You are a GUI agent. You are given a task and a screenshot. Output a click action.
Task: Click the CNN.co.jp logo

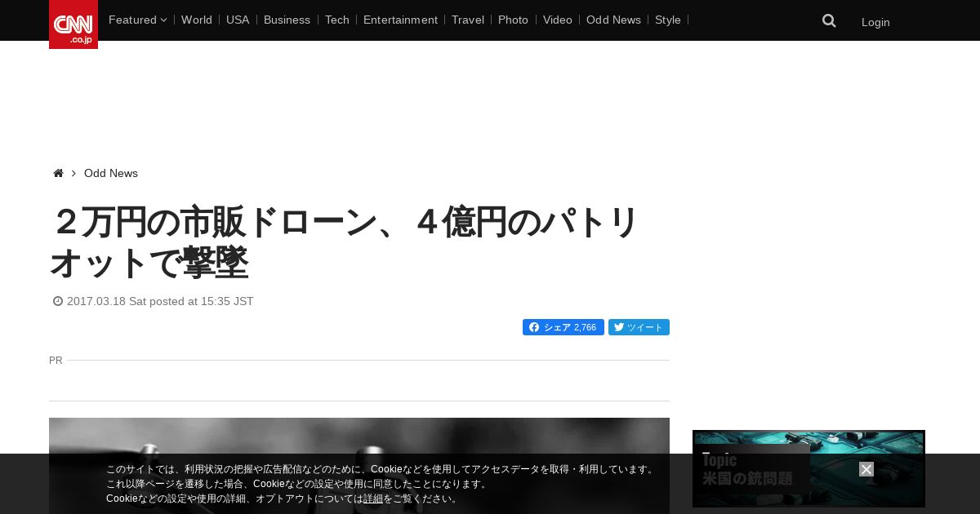[73, 24]
